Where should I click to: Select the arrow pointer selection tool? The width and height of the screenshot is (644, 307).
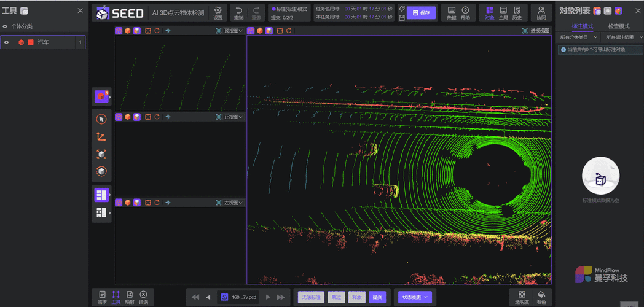pyautogui.click(x=101, y=119)
